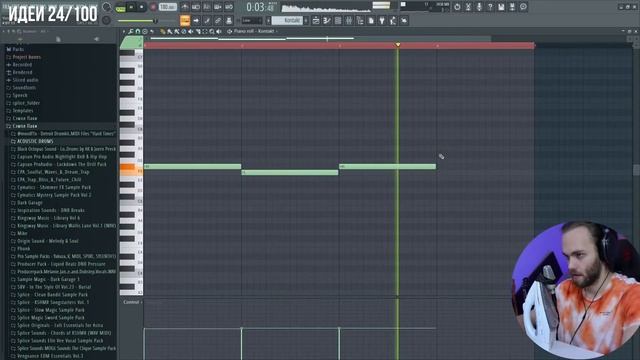Open the playlist view

(316, 20)
